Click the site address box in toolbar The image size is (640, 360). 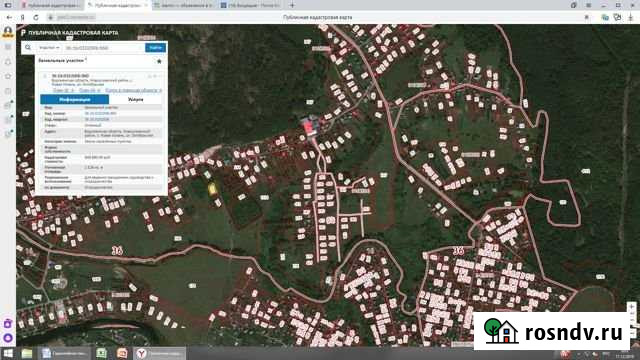coord(72,17)
